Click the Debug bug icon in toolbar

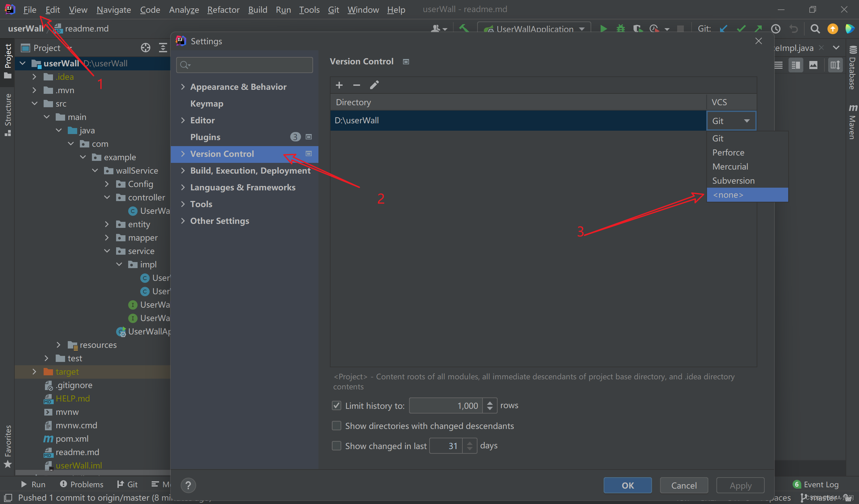(620, 28)
